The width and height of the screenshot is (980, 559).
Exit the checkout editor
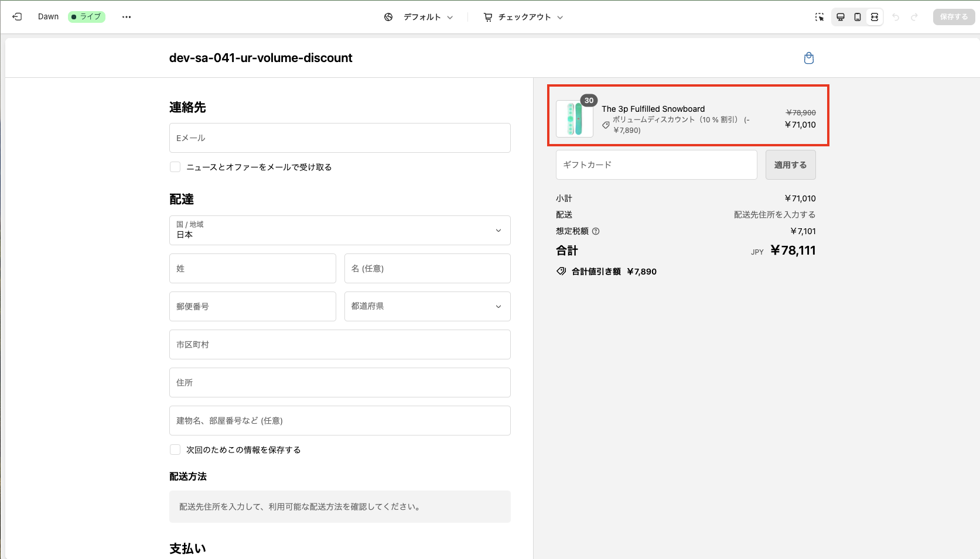coord(17,16)
